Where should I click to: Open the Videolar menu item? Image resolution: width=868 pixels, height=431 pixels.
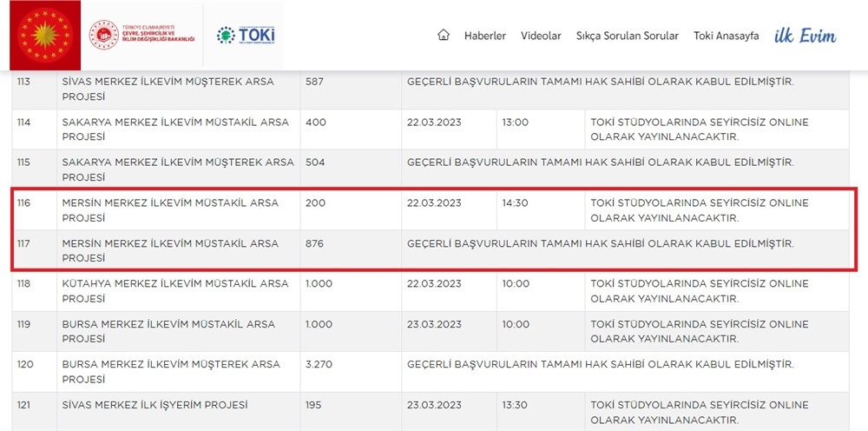[541, 36]
